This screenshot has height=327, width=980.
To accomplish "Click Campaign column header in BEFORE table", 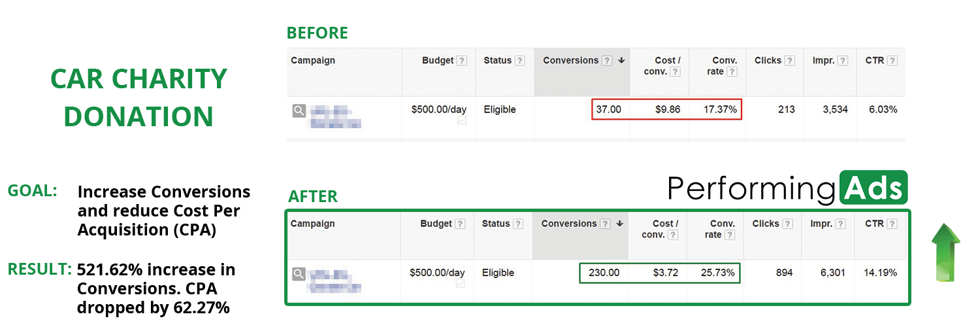I will [x=313, y=60].
